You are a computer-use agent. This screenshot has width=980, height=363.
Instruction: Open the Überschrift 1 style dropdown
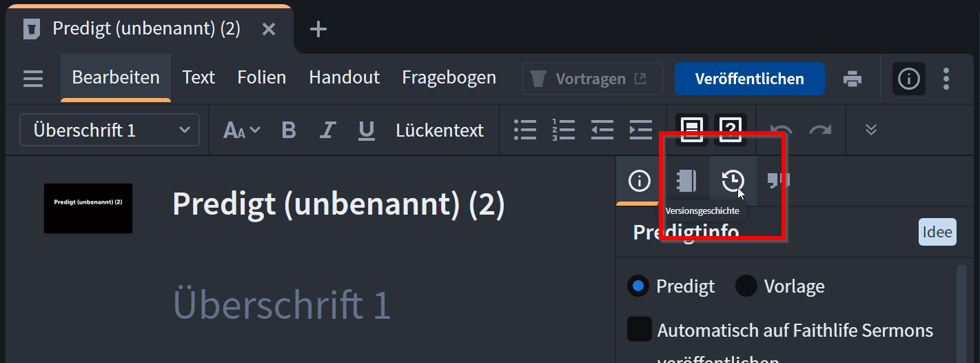[x=110, y=130]
